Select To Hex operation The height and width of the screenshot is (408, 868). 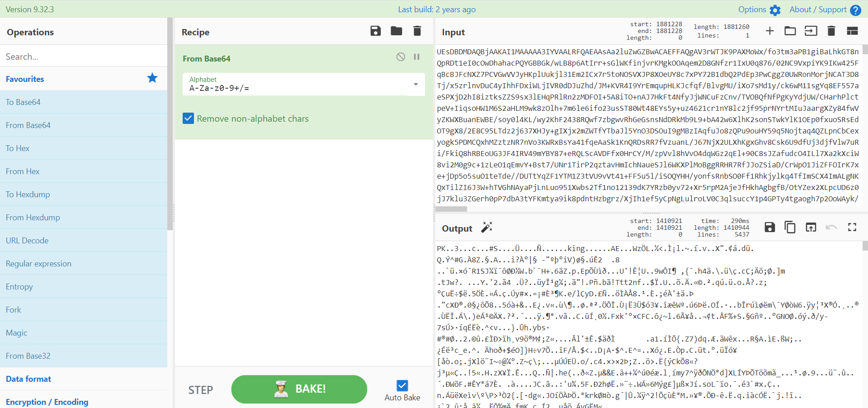pos(84,148)
